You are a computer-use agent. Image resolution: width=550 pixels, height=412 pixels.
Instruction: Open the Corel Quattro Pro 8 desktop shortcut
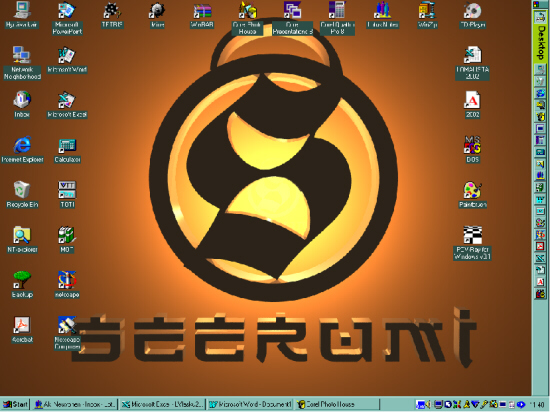(337, 18)
